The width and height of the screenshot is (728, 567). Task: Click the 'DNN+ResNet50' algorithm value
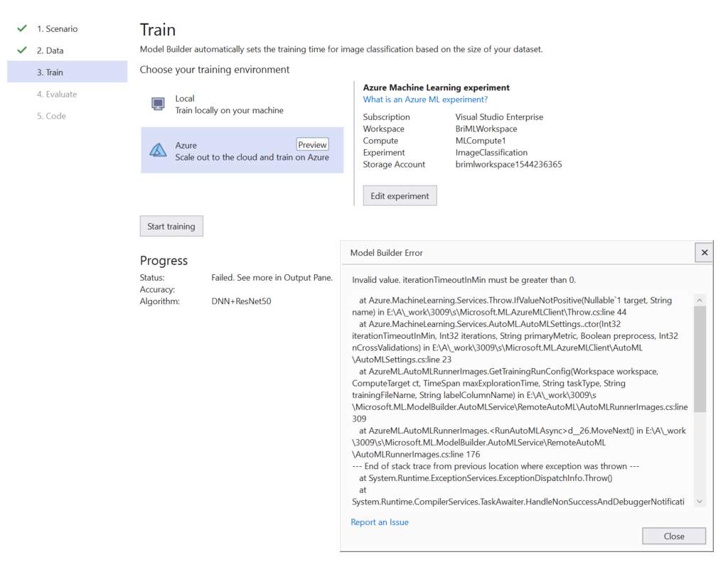241,301
